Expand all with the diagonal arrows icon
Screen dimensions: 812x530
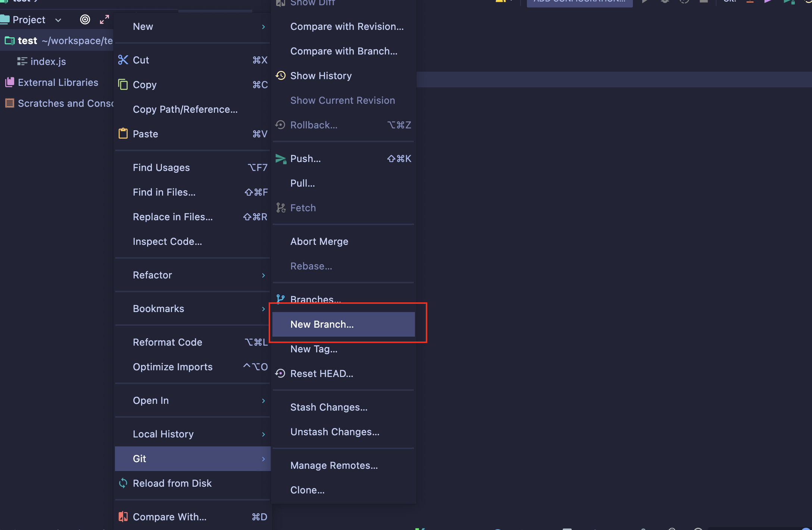(x=104, y=19)
